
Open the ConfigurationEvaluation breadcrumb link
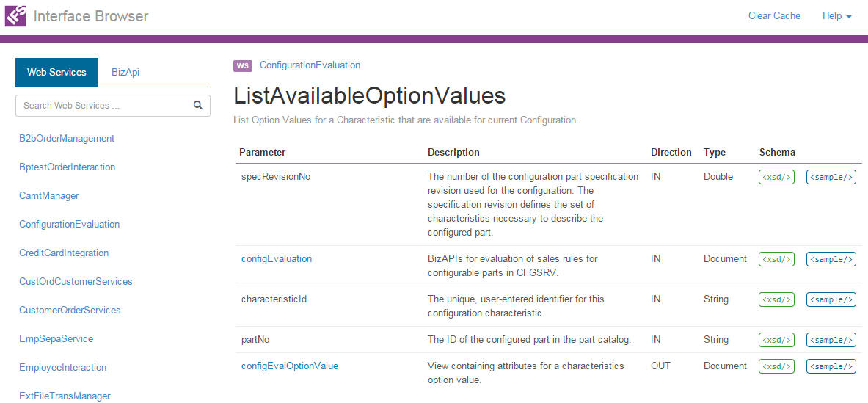(310, 65)
